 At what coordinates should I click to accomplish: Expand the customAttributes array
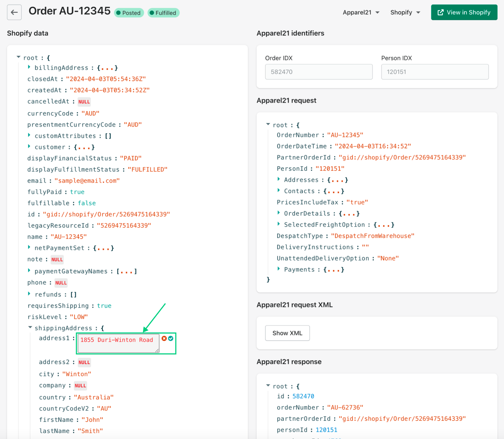point(29,135)
